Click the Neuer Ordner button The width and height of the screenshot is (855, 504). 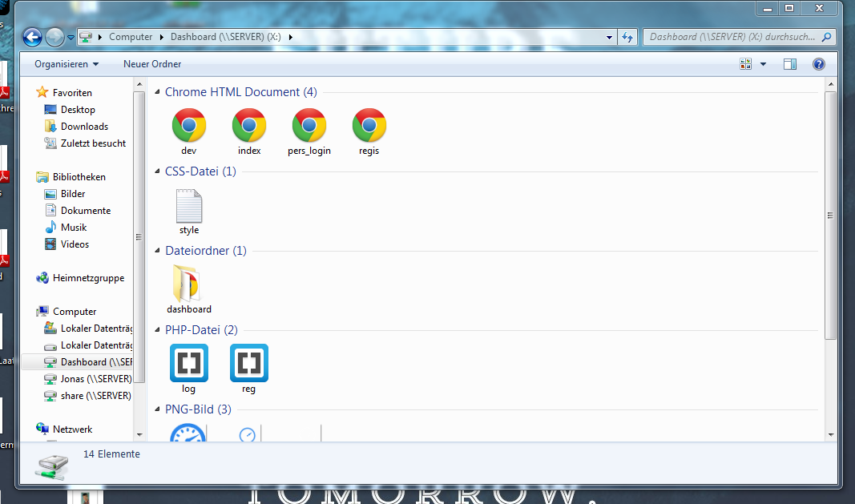click(152, 64)
